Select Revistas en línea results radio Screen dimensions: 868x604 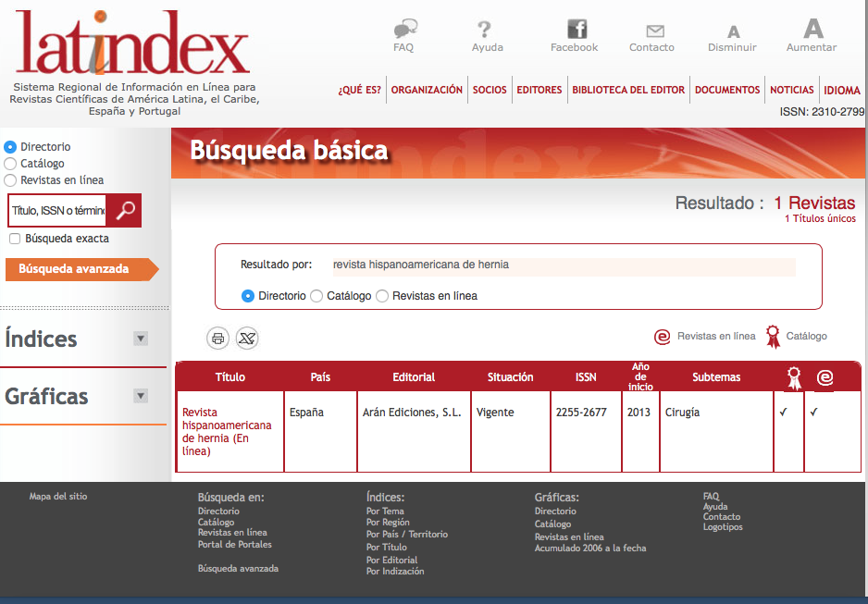pos(382,296)
